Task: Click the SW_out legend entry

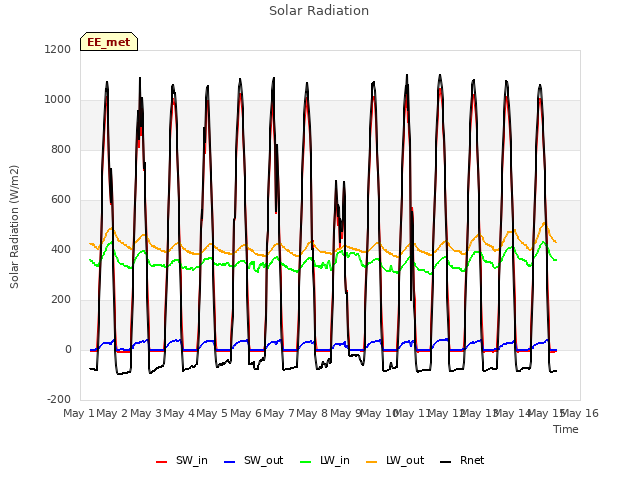Action: pos(253,461)
